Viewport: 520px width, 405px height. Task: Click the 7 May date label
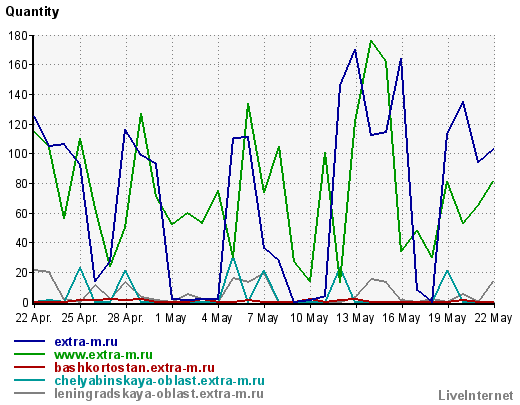263,318
